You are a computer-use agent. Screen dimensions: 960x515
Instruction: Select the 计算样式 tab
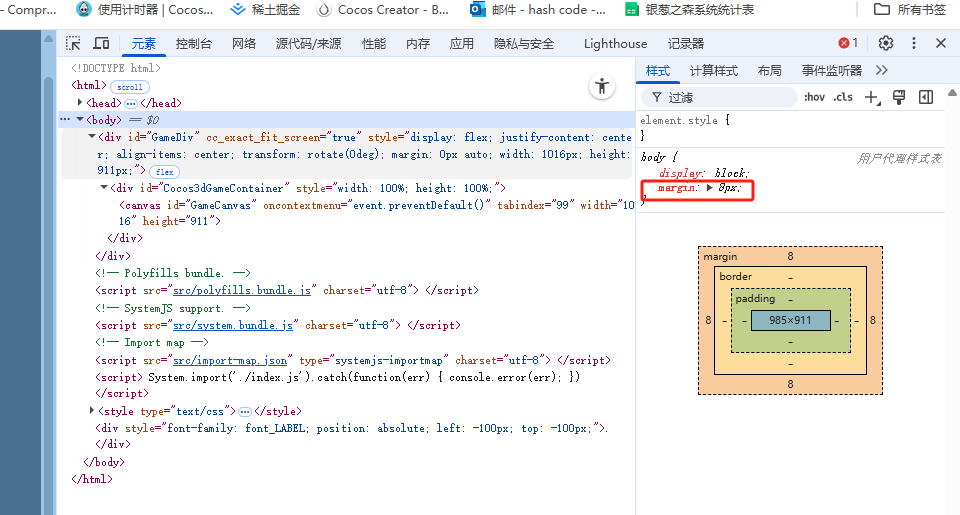pos(713,70)
